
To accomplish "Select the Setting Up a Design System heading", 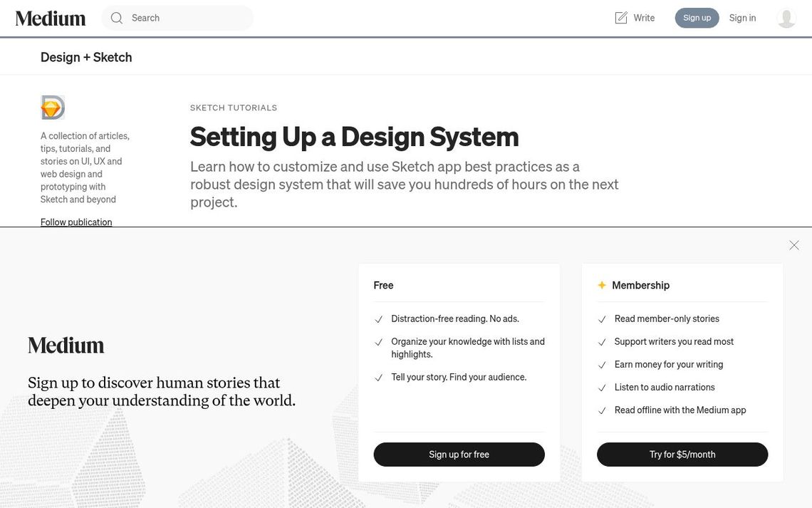I will tap(354, 137).
